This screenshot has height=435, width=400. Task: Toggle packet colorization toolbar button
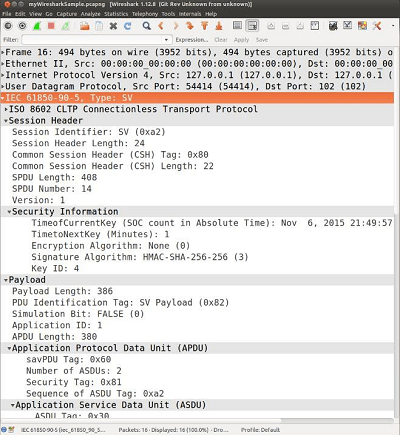(237, 26)
